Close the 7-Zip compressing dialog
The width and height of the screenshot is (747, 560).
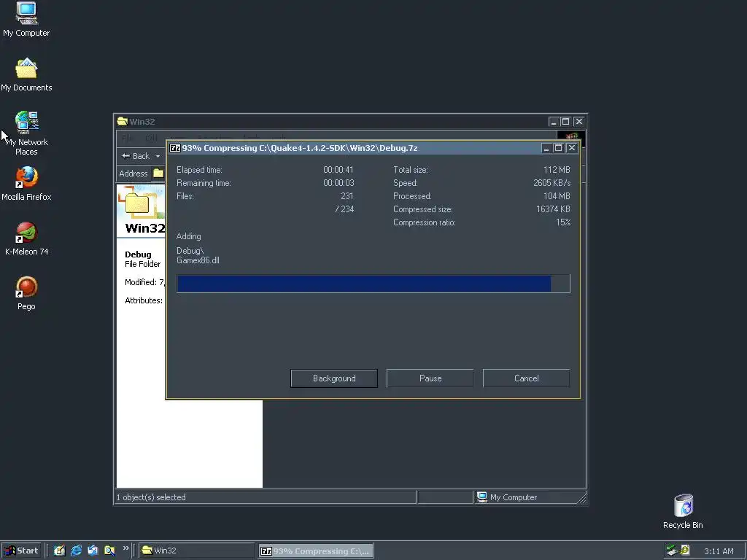tap(572, 148)
